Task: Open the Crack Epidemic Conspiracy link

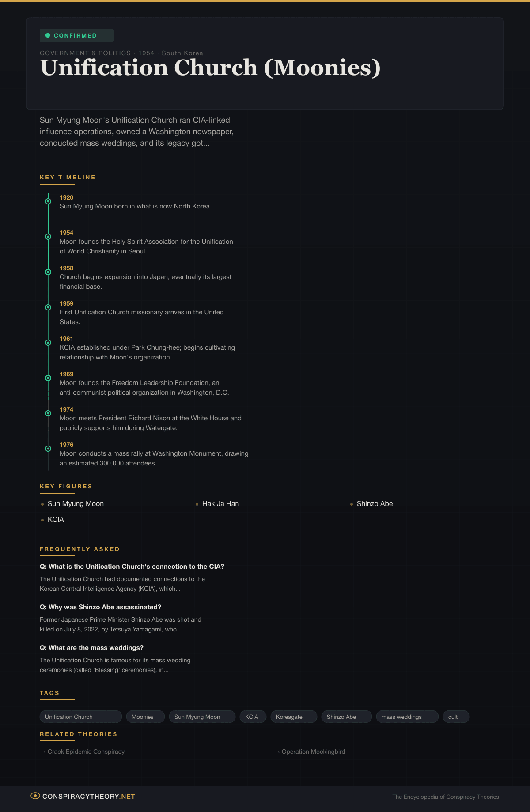Action: 86,752
